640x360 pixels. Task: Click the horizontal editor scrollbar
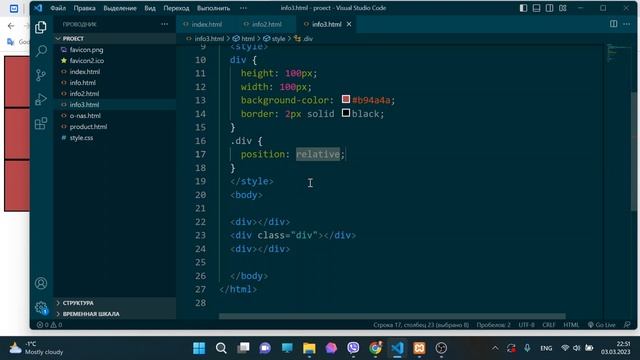click(392, 316)
